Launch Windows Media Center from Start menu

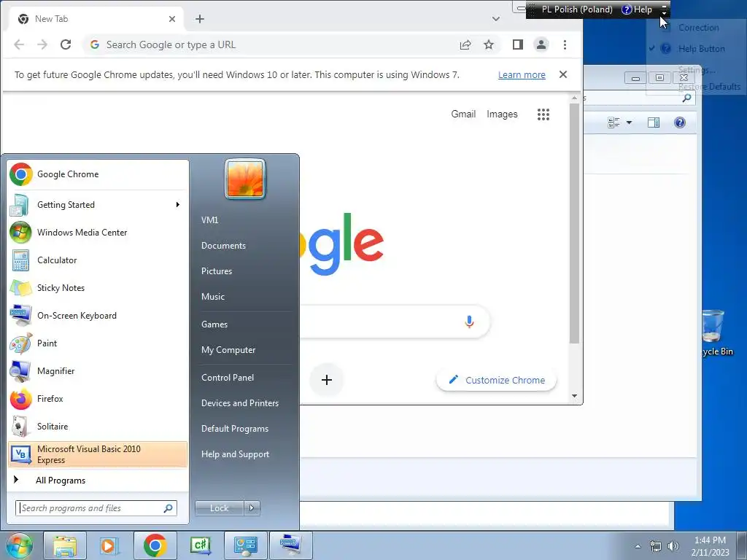click(x=98, y=233)
